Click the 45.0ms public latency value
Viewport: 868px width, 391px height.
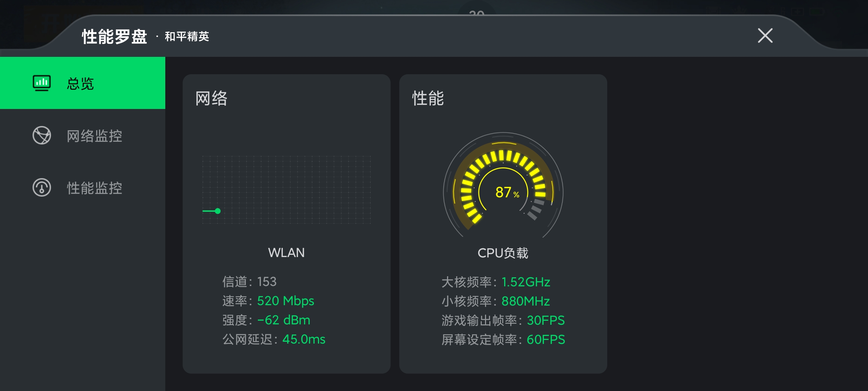[304, 339]
